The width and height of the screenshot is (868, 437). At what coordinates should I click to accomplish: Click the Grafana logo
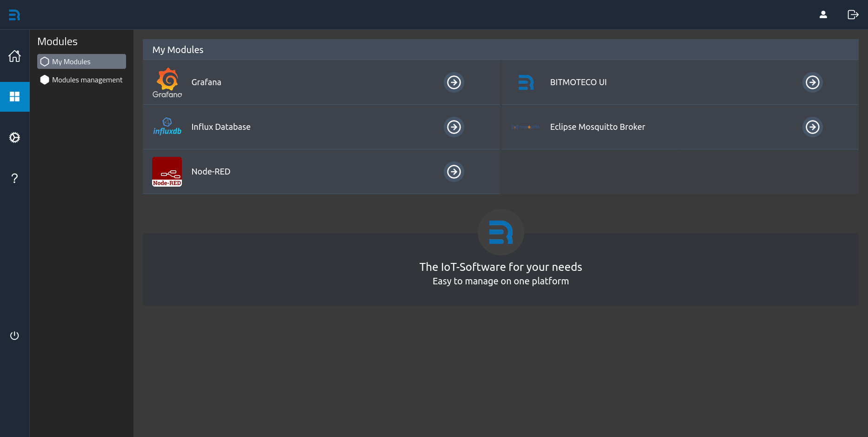pyautogui.click(x=167, y=82)
